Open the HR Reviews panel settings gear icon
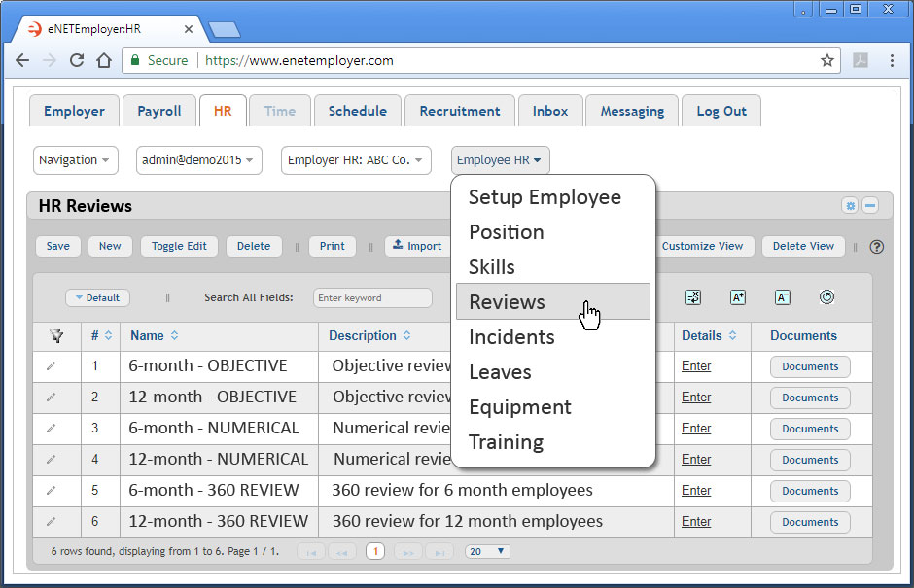This screenshot has height=588, width=914. (x=850, y=205)
